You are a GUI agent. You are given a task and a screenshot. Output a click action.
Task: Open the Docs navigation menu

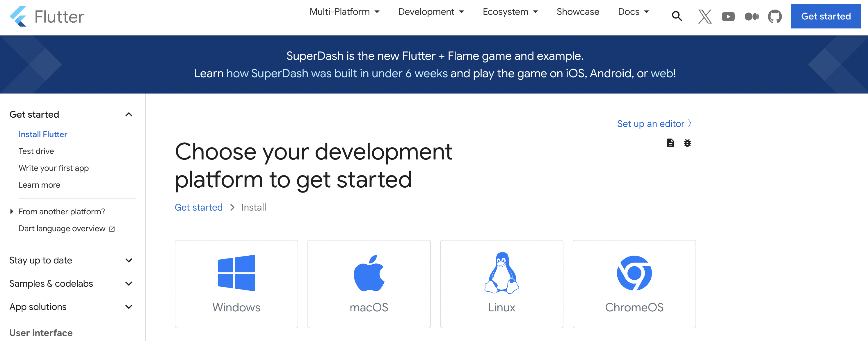click(633, 12)
